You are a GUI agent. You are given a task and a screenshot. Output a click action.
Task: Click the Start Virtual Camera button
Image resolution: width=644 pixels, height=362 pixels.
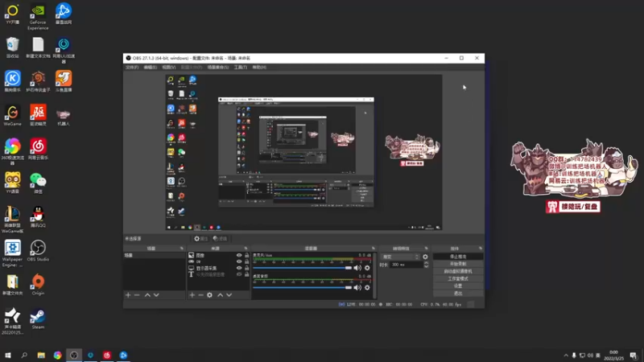(458, 271)
